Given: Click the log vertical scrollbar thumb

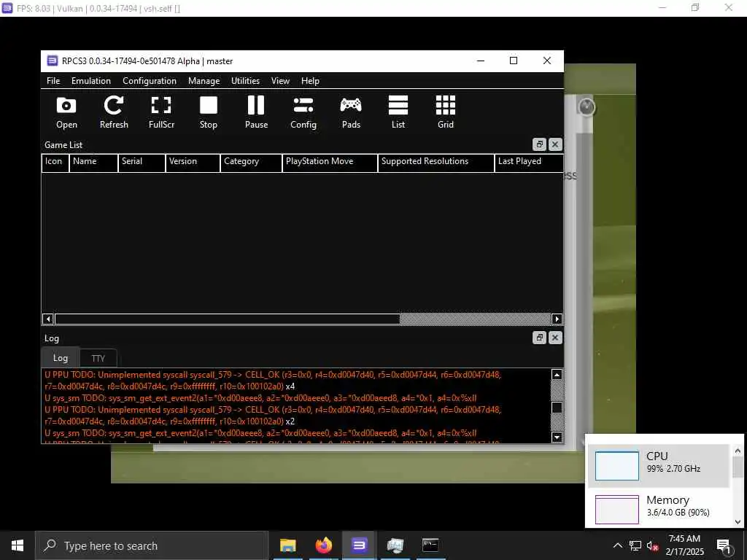Looking at the screenshot, I should [x=557, y=408].
